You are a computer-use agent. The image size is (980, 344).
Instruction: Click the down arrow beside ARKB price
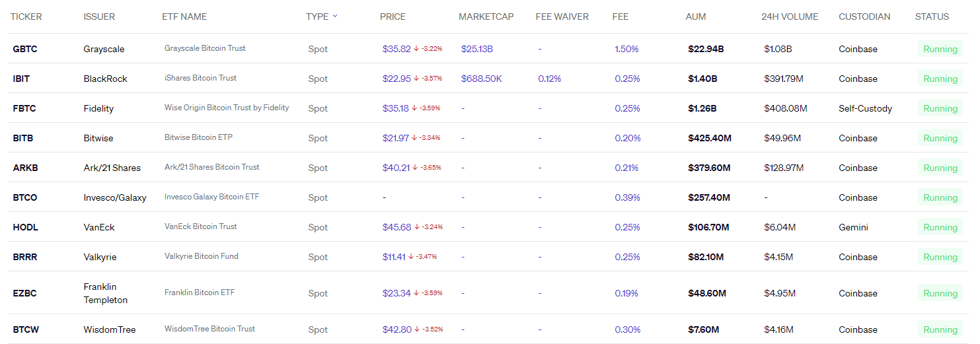(x=416, y=168)
